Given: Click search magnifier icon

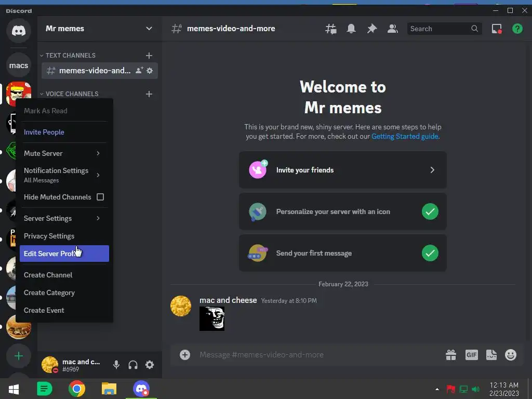Looking at the screenshot, I should (x=475, y=29).
